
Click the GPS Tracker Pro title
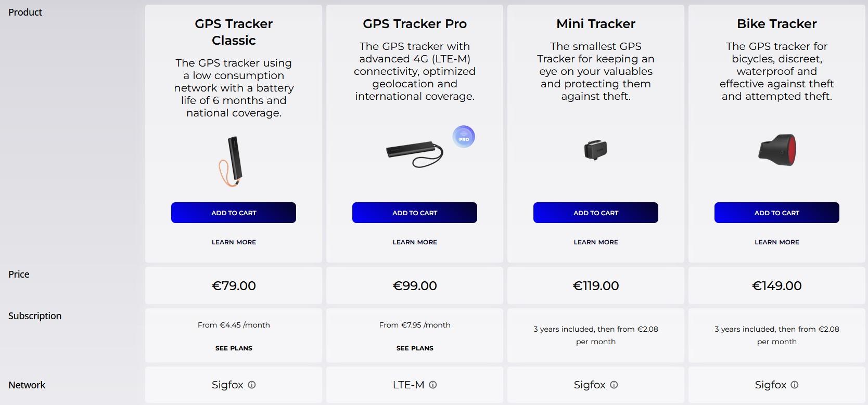click(x=415, y=24)
